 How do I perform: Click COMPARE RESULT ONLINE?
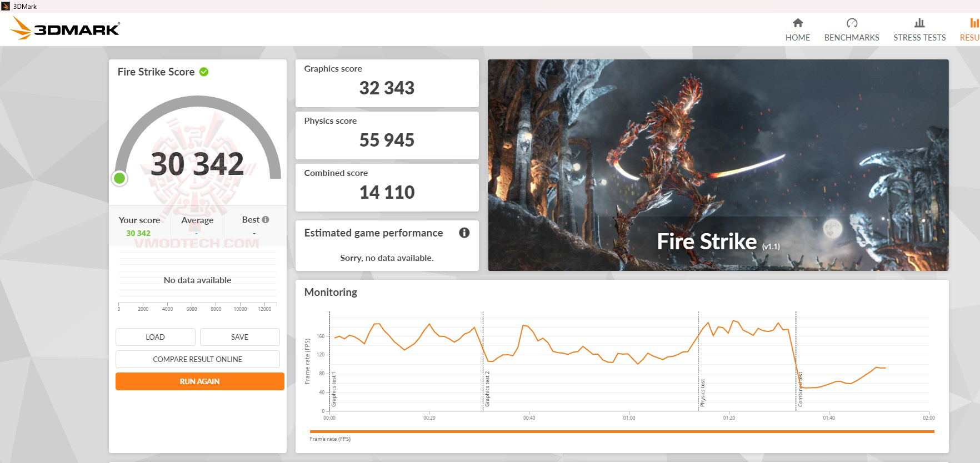click(198, 359)
